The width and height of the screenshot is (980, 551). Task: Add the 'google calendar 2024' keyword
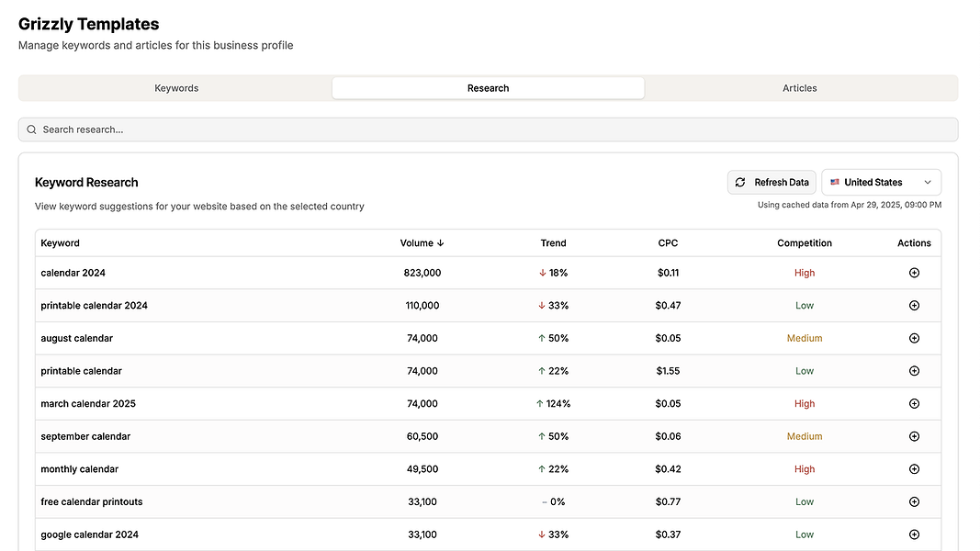click(914, 534)
